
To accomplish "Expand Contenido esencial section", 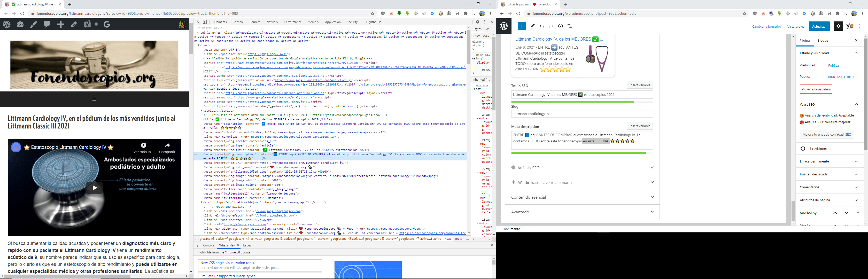I will point(582,197).
